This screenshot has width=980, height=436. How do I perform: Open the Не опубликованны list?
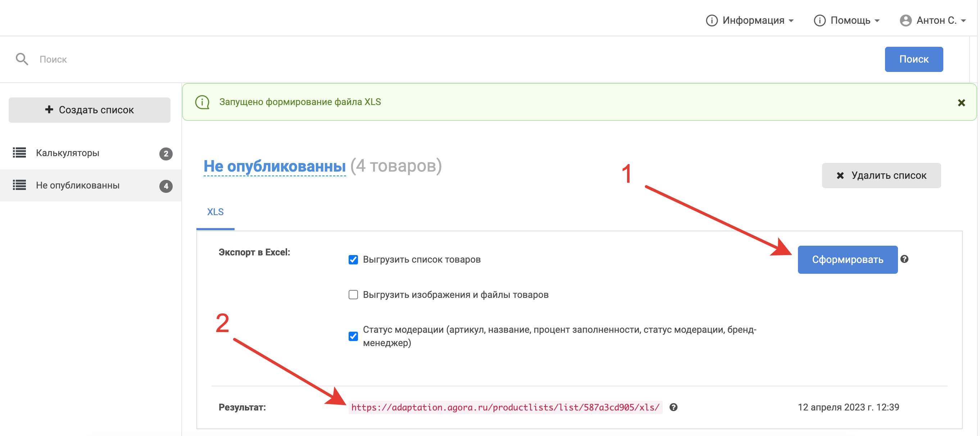click(x=91, y=185)
